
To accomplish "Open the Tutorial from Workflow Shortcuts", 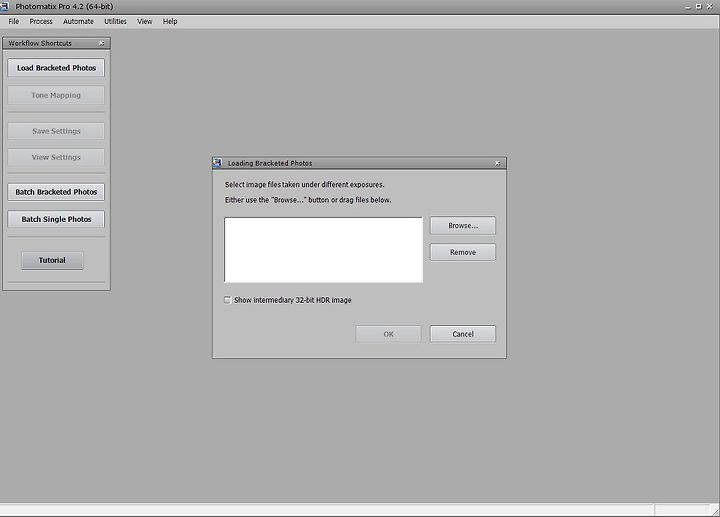I will [x=52, y=260].
